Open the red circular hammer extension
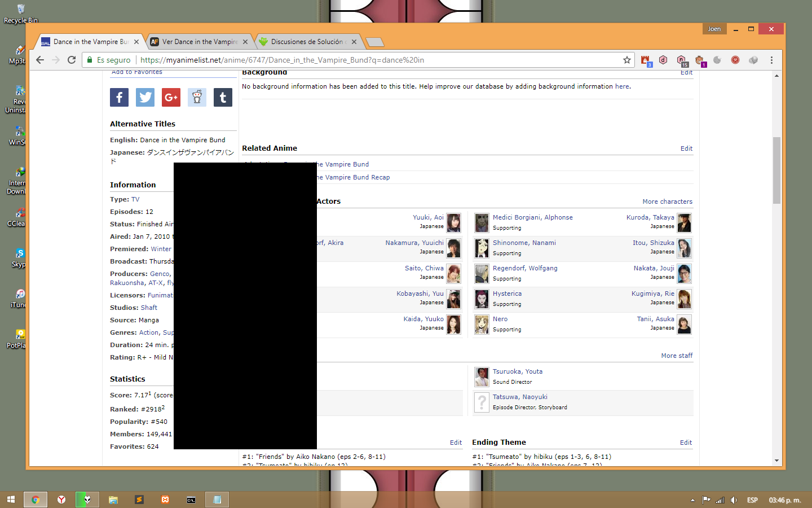Screen dimensions: 812x508 [x=735, y=60]
